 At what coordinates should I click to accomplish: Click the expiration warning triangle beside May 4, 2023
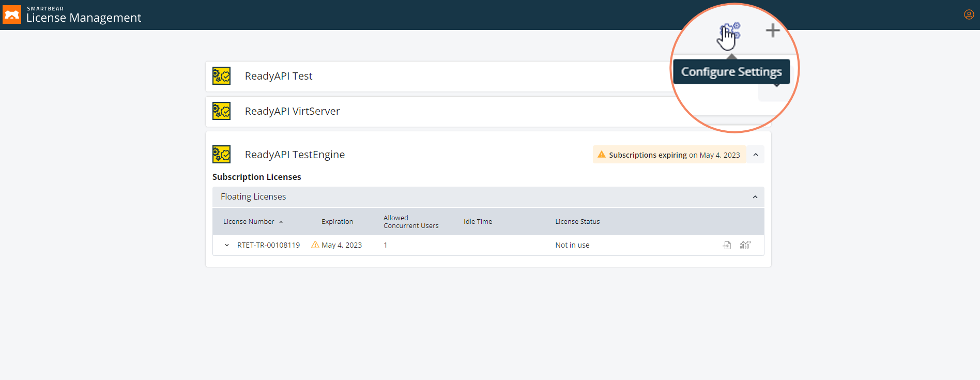click(315, 245)
